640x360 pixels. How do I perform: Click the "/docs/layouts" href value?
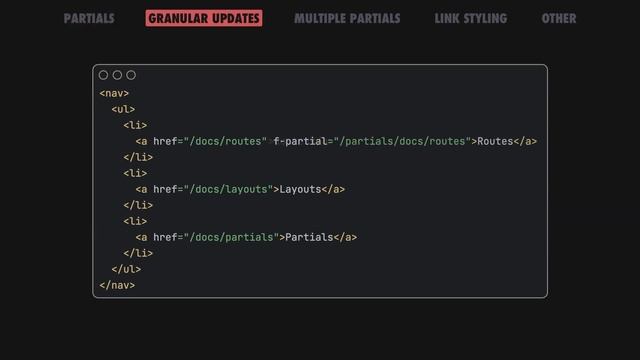[x=229, y=189]
